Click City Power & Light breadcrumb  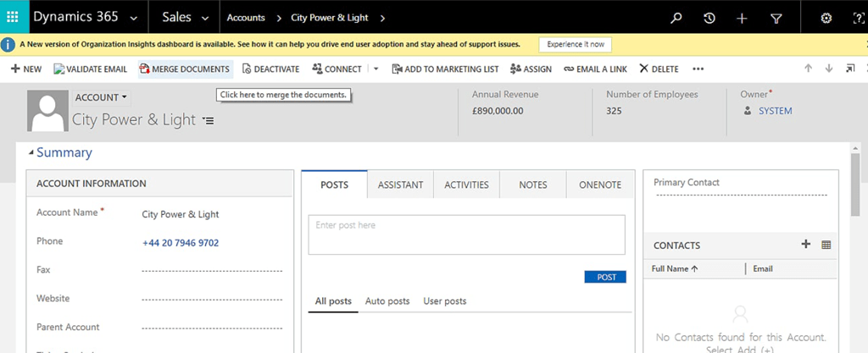click(330, 18)
